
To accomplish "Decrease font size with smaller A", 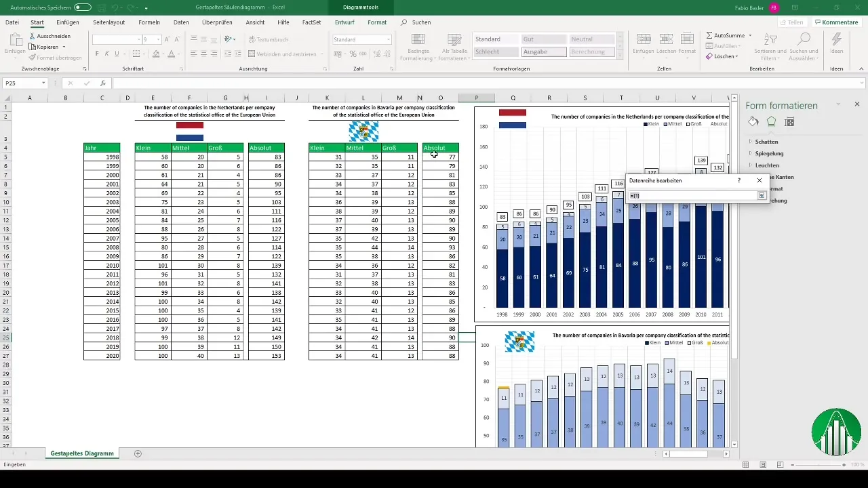I will (176, 39).
